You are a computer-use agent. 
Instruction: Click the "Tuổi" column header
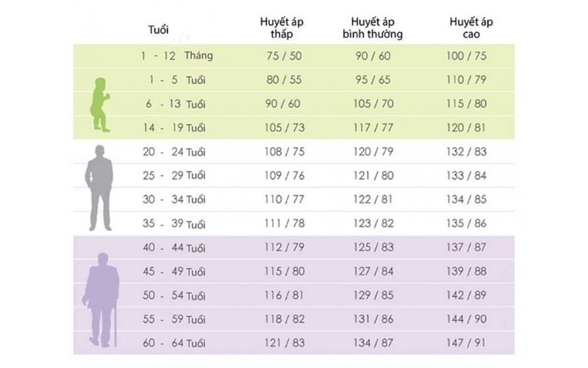tap(159, 29)
